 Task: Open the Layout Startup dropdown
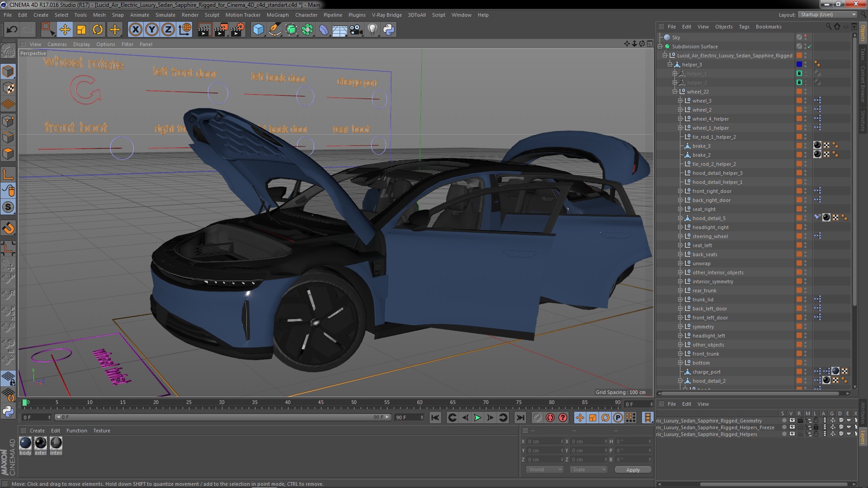(827, 14)
